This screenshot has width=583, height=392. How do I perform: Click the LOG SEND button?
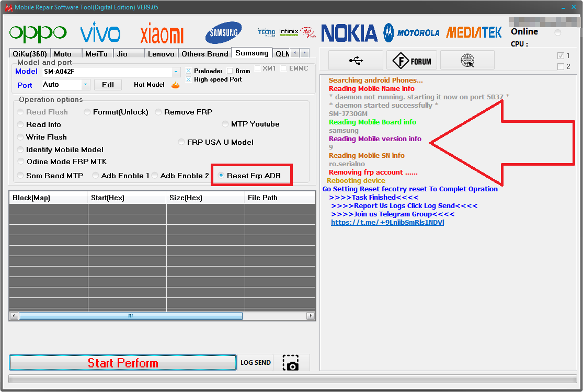pos(256,363)
